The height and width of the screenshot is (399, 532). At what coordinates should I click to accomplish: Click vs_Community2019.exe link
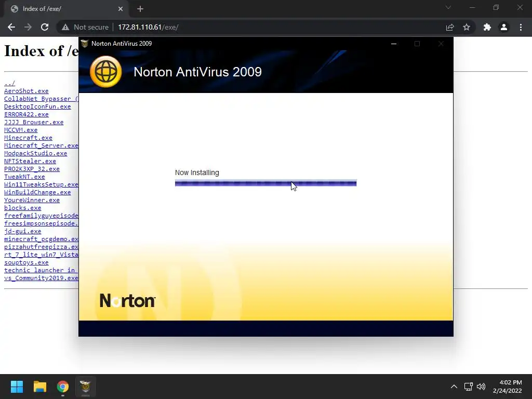pos(41,278)
